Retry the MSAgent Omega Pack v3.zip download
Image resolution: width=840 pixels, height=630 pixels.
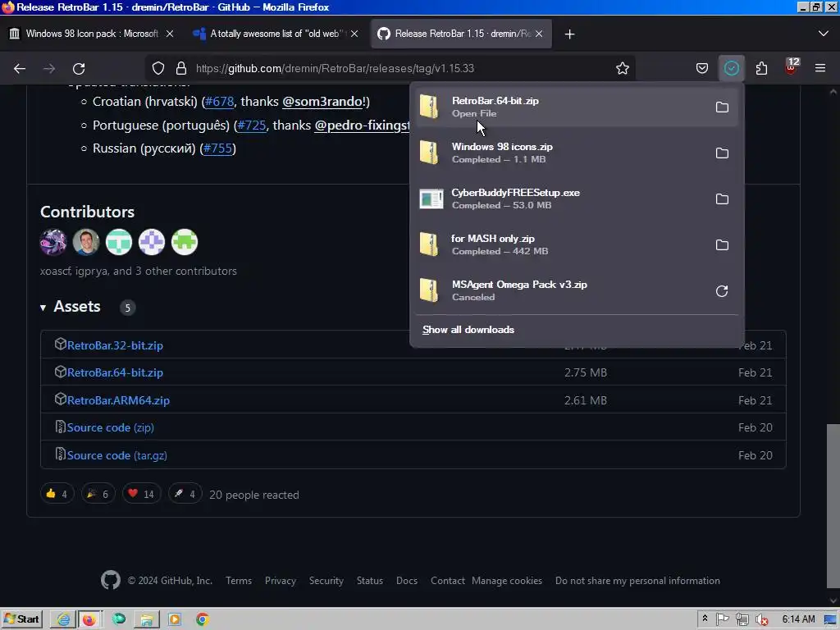(x=722, y=291)
